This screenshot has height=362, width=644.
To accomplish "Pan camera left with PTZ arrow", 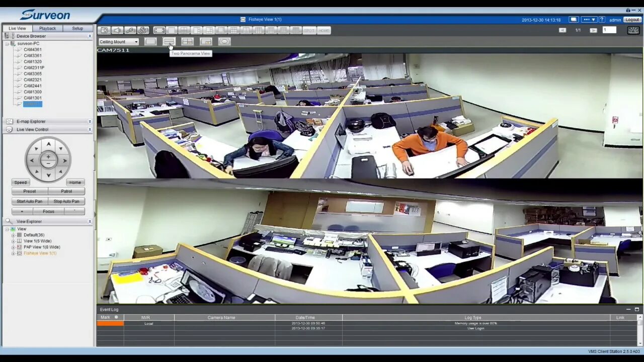I will 32,160.
